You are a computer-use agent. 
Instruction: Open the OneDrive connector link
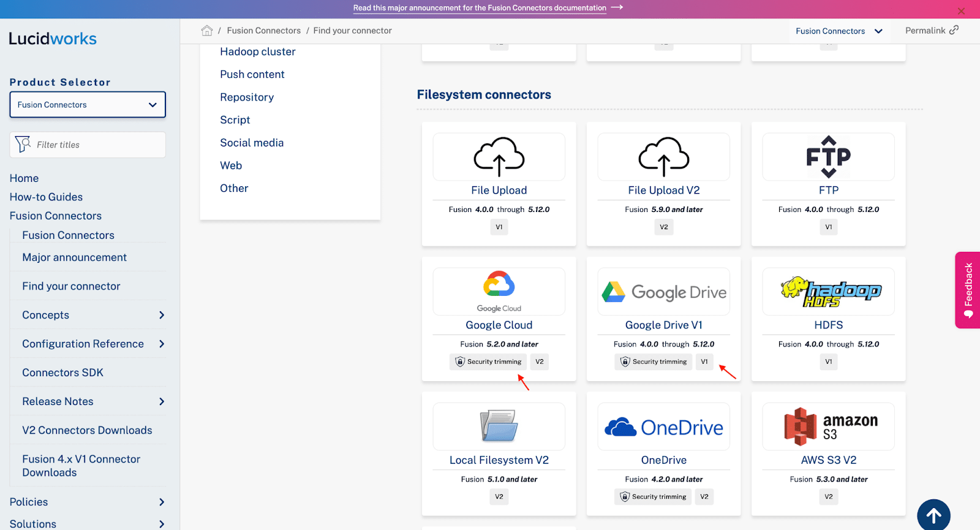click(664, 460)
